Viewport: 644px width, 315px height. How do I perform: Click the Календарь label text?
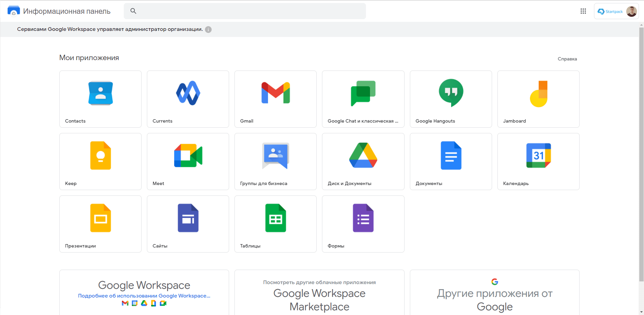[516, 183]
